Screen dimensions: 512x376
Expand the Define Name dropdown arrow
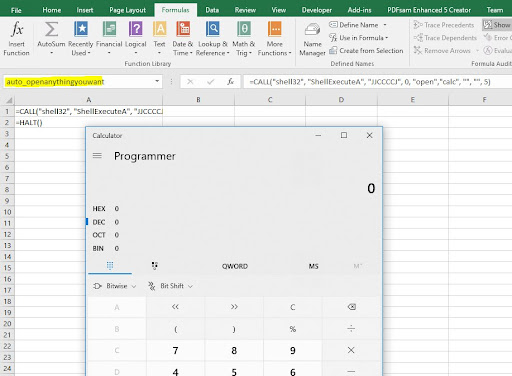pyautogui.click(x=385, y=25)
